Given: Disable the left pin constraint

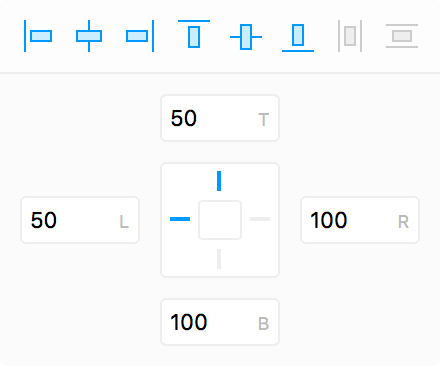Looking at the screenshot, I should (x=180, y=219).
